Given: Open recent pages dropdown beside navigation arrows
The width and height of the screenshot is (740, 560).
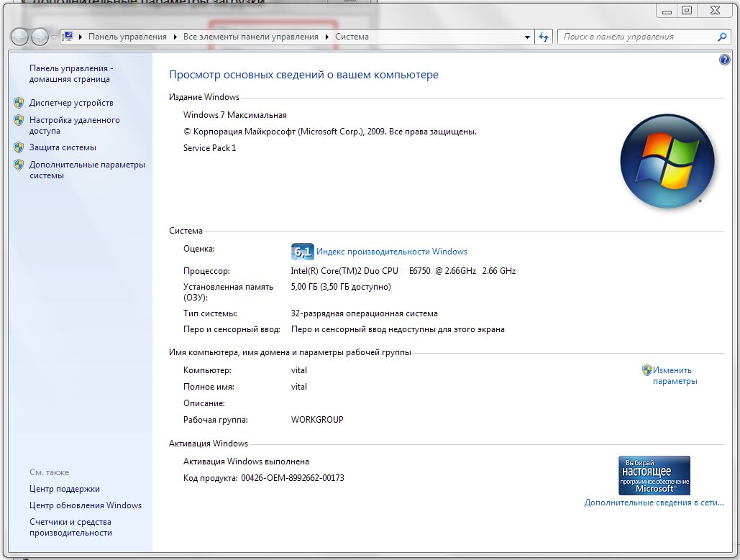Looking at the screenshot, I should click(54, 37).
